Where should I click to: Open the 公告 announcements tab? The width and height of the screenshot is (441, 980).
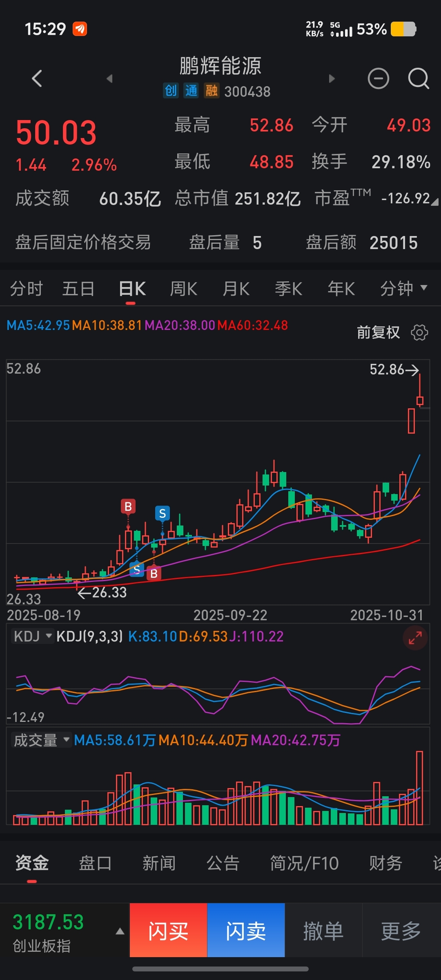point(223,863)
